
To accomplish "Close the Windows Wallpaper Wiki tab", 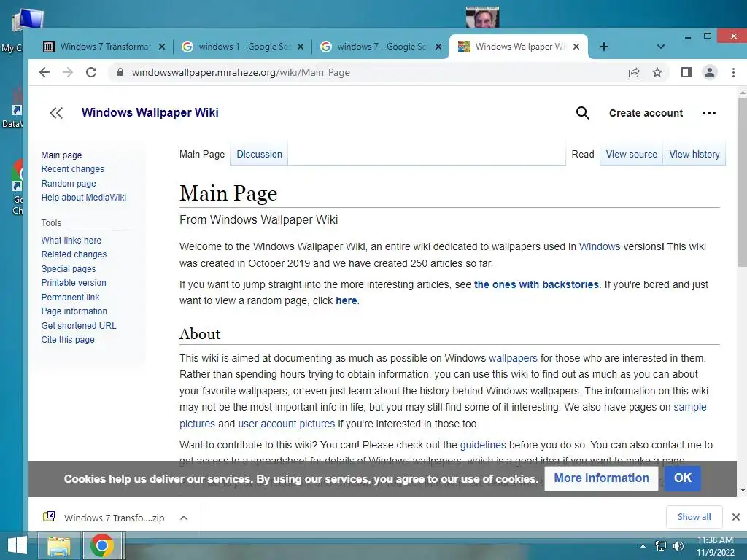I will coord(576,47).
